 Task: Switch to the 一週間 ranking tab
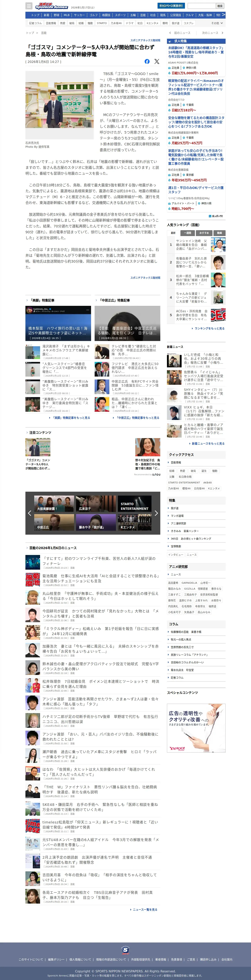pyautogui.click(x=187, y=233)
